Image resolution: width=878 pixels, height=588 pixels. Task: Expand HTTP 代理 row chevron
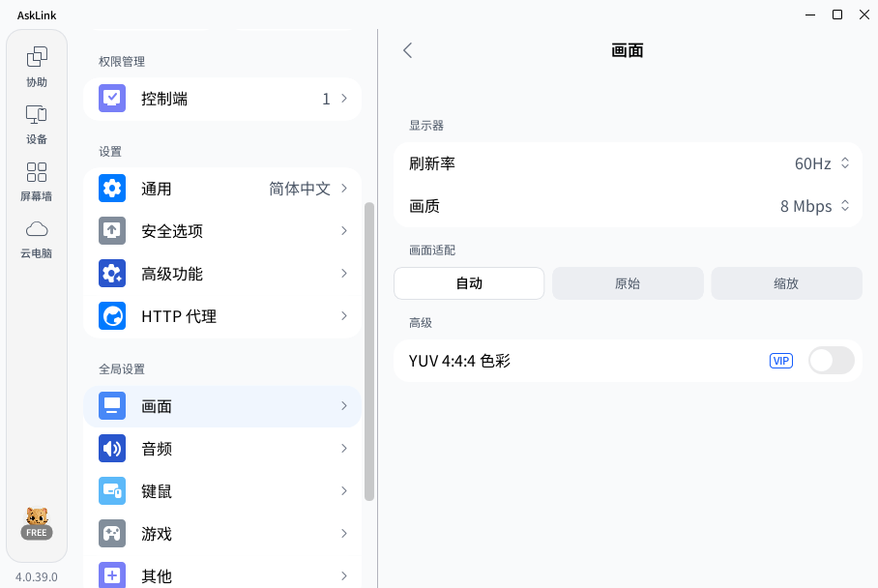pyautogui.click(x=344, y=316)
